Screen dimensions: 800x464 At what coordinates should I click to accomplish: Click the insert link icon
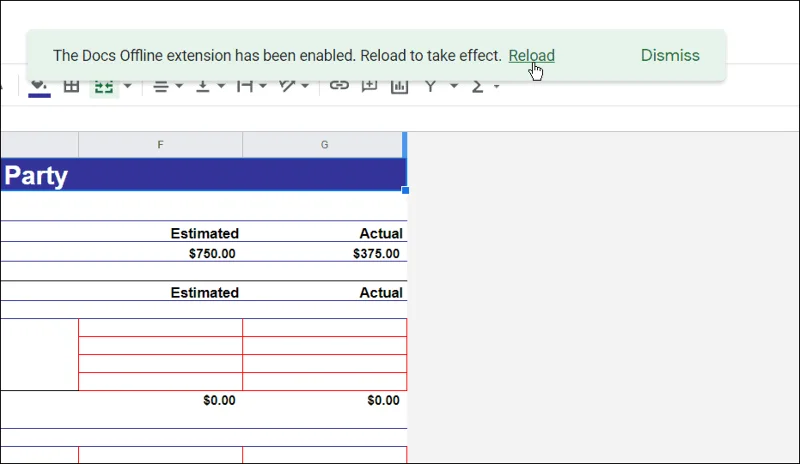[x=339, y=86]
